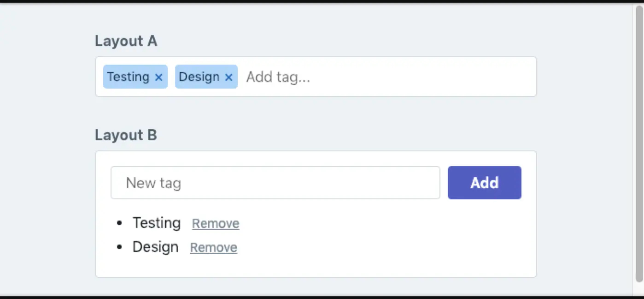Viewport: 644px width, 299px height.
Task: Click Remove link beside Design
Action: click(x=214, y=247)
